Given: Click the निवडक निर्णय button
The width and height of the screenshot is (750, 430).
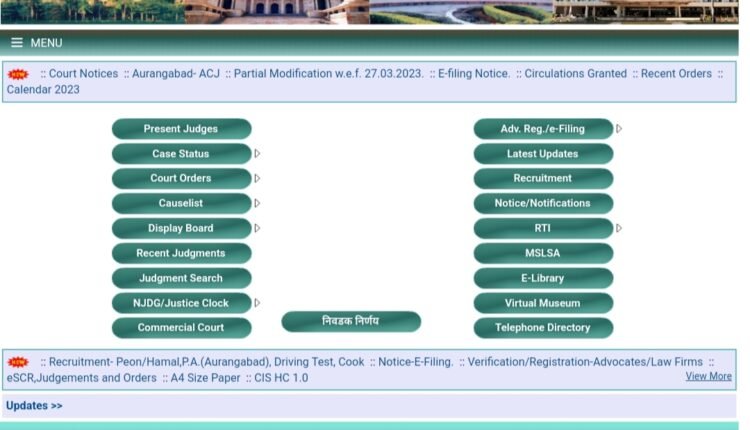Looking at the screenshot, I should click(x=350, y=321).
